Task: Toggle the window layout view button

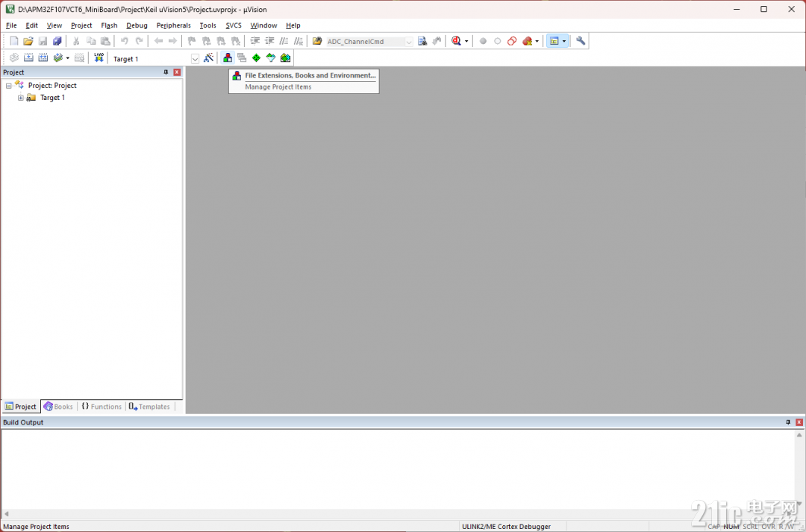Action: tap(554, 41)
